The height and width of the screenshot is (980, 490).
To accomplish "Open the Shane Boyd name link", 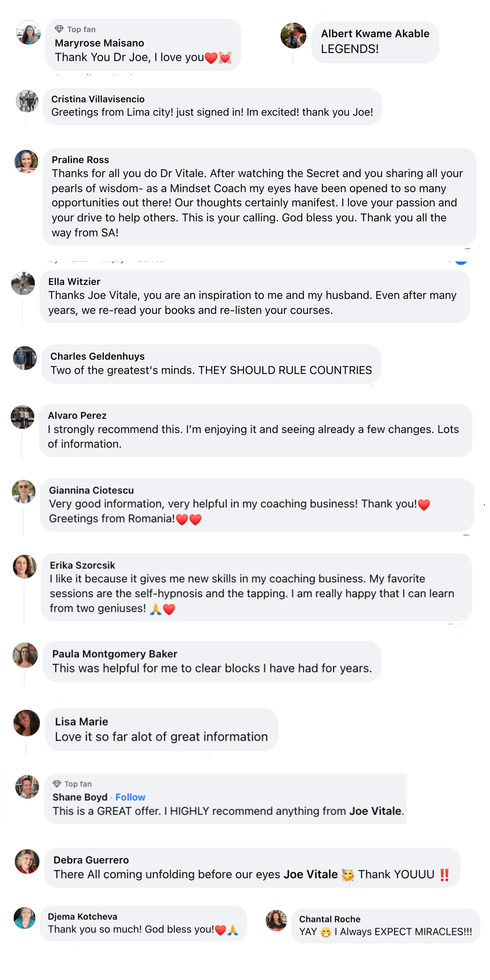I will [x=80, y=797].
